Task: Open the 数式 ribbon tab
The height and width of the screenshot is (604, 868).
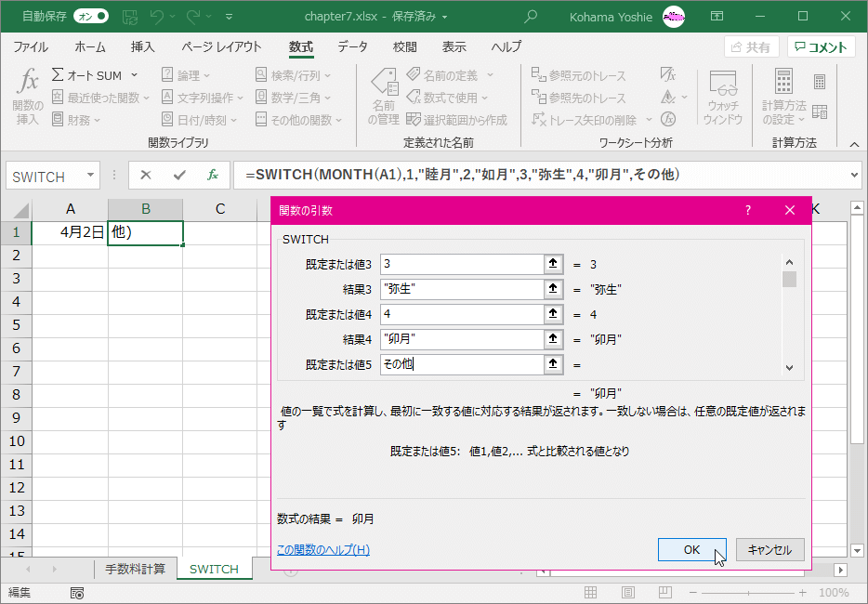Action: click(300, 46)
